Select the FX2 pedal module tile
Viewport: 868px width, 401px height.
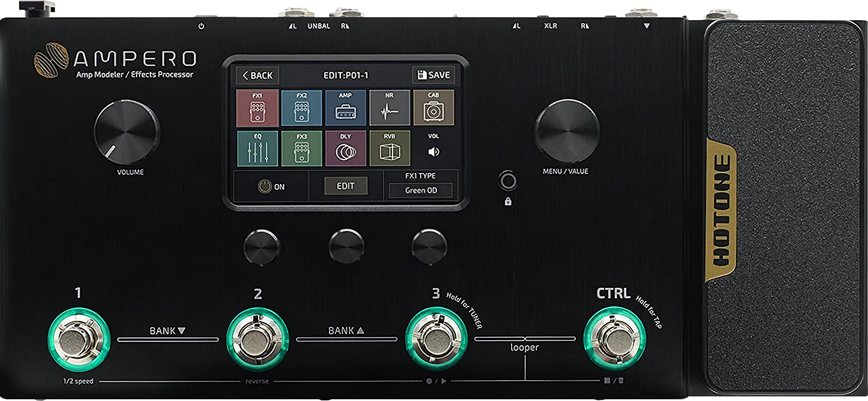pyautogui.click(x=301, y=108)
